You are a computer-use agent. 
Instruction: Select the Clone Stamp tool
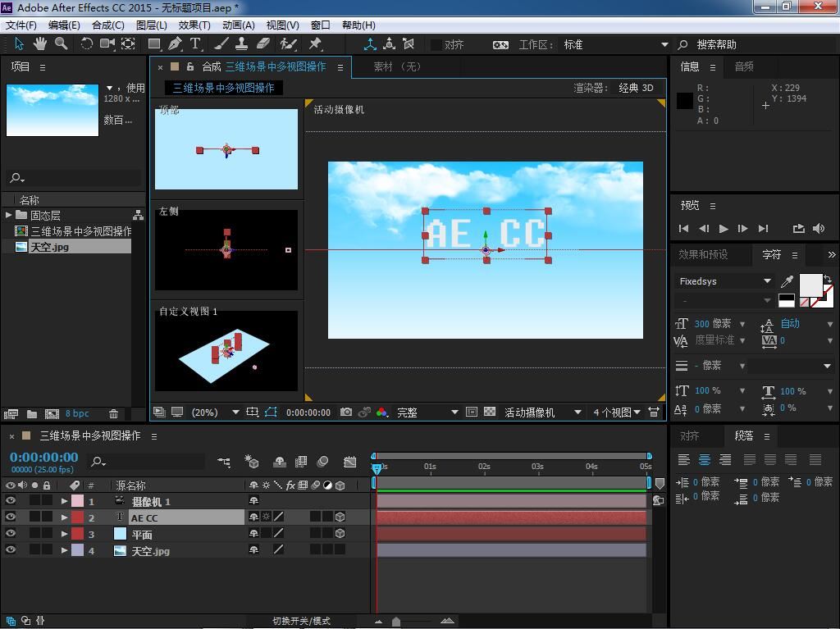point(242,44)
